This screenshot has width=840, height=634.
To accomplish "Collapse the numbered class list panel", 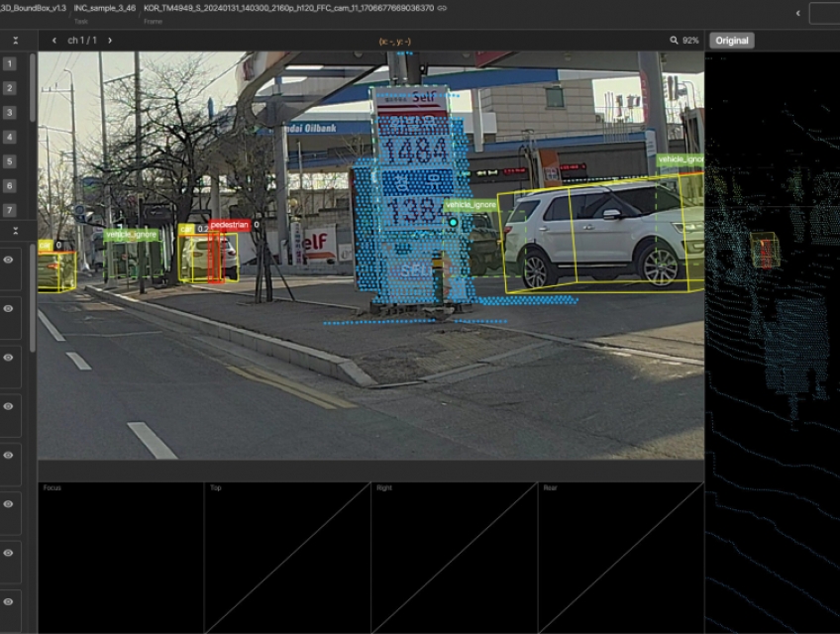I will [16, 41].
